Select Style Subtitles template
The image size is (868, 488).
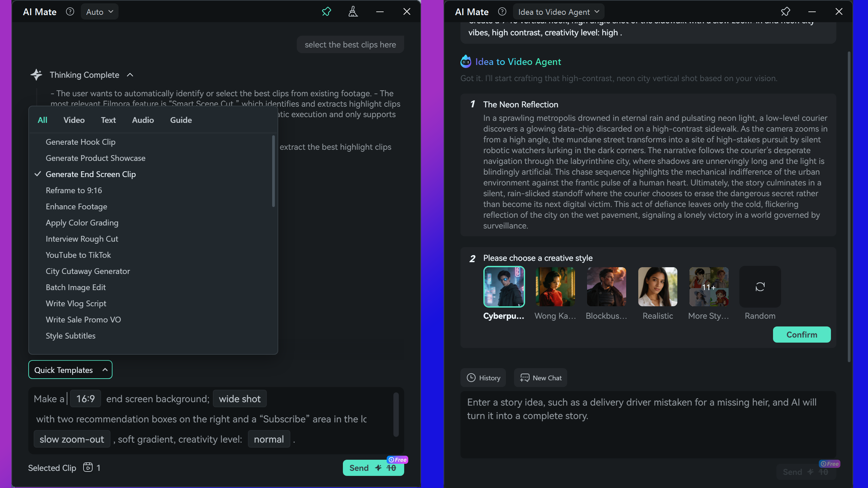click(151, 336)
